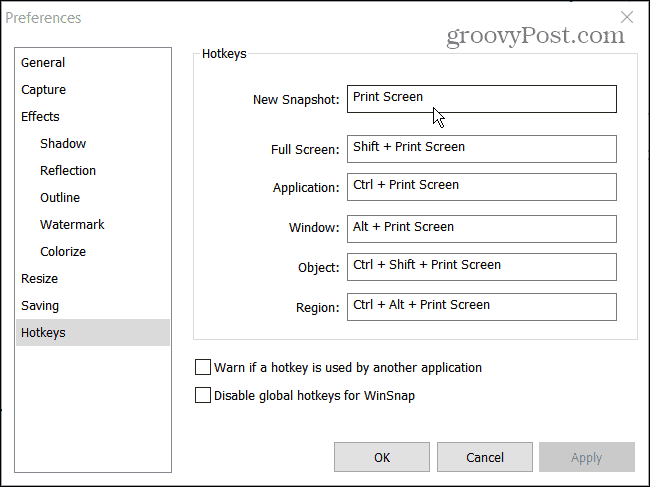
Task: Focus the Full Screen hotkey field
Action: coord(481,148)
